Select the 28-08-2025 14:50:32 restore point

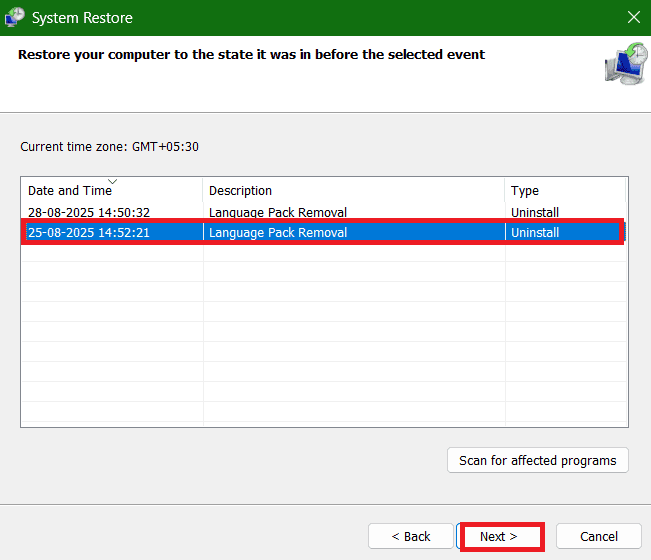pos(324,212)
